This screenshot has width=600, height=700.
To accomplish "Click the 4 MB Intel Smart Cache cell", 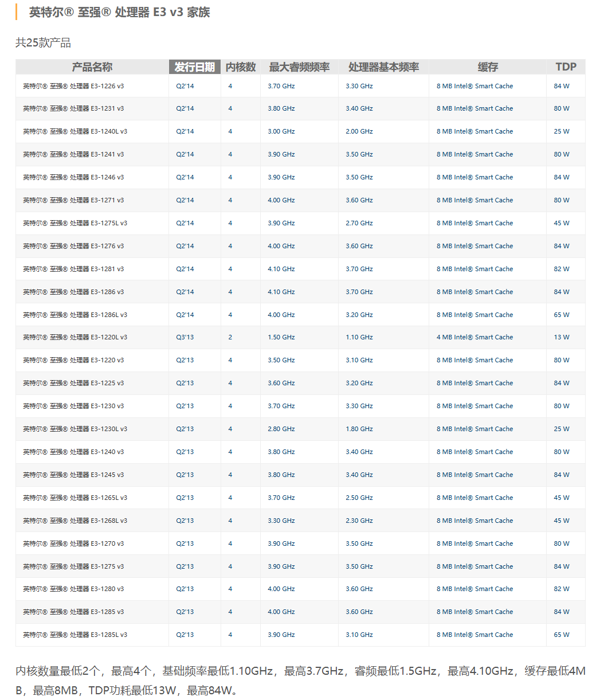I will [x=474, y=337].
